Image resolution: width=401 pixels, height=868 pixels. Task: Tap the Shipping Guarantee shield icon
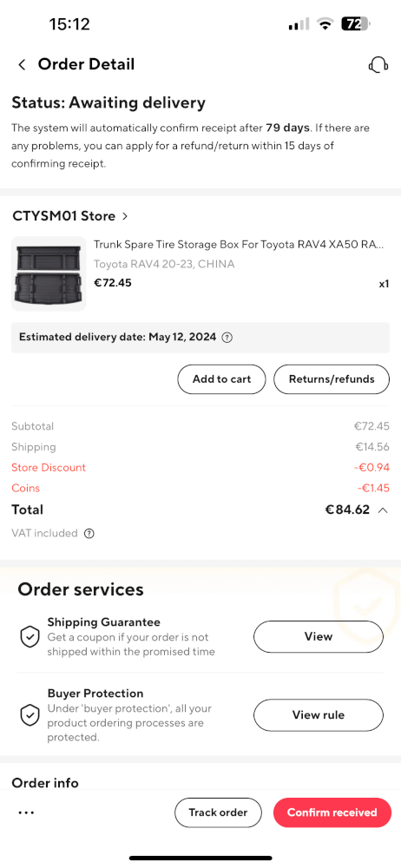pyautogui.click(x=30, y=636)
